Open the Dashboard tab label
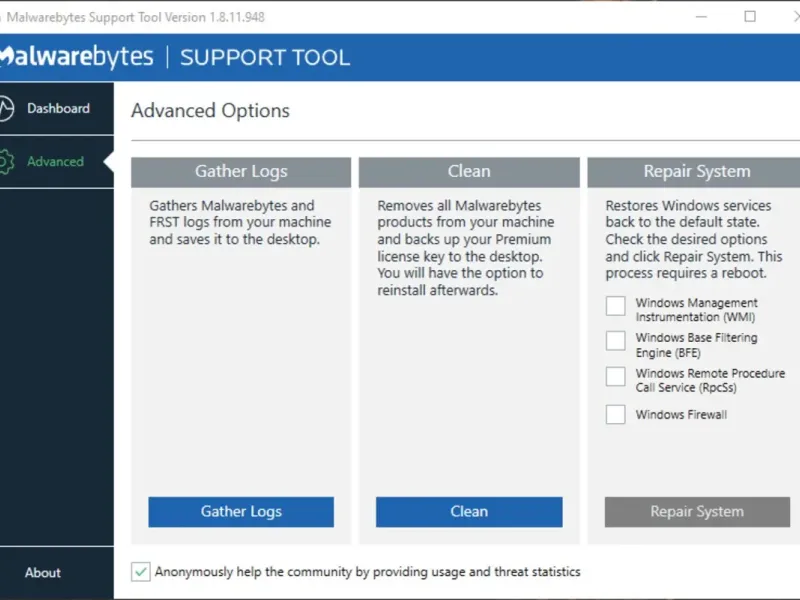 (x=58, y=108)
